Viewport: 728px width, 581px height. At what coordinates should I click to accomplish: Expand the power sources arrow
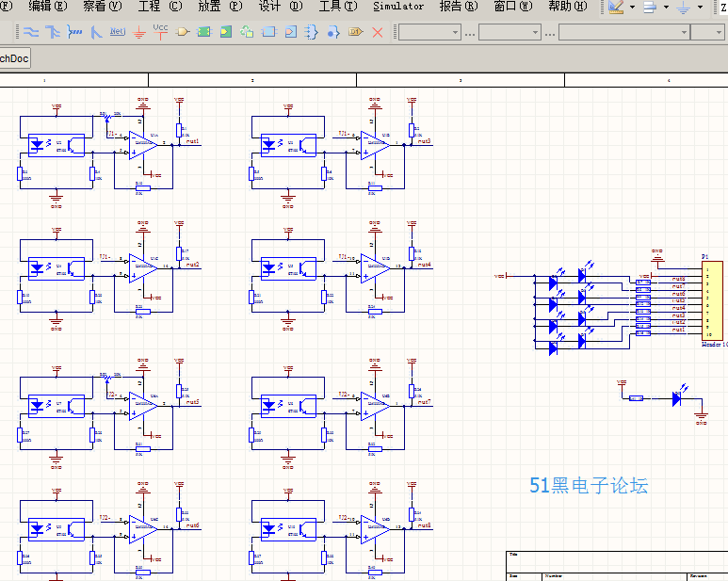click(x=700, y=7)
